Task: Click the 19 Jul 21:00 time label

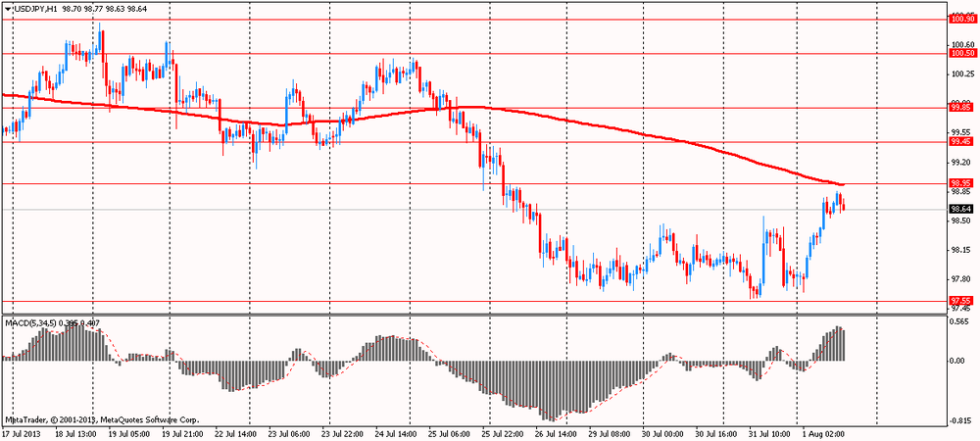Action: (184, 433)
